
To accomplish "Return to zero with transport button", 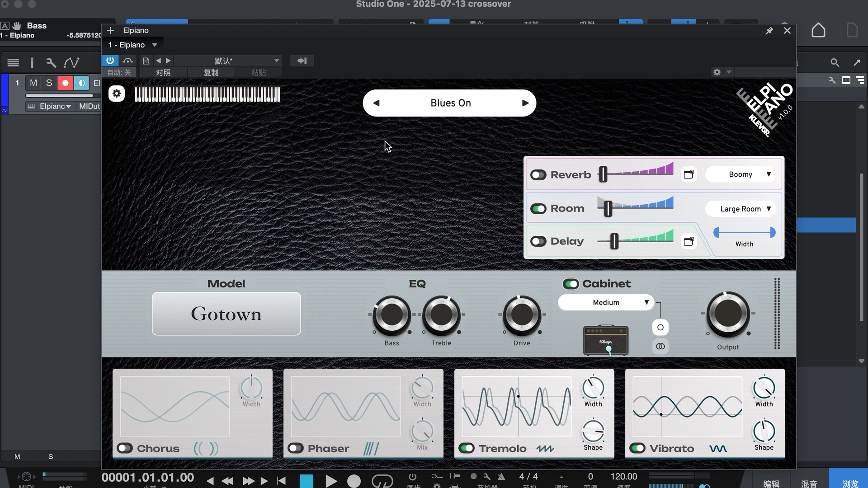I will (281, 480).
